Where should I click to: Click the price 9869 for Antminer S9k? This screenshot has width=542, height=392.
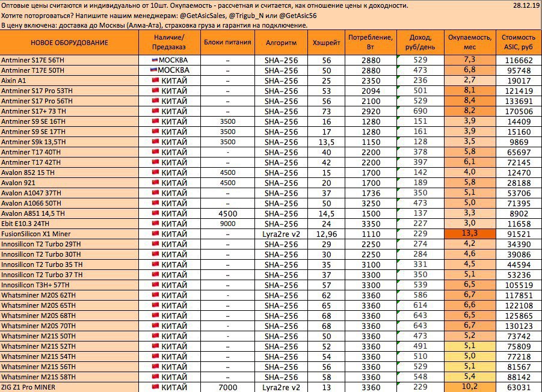(x=519, y=142)
